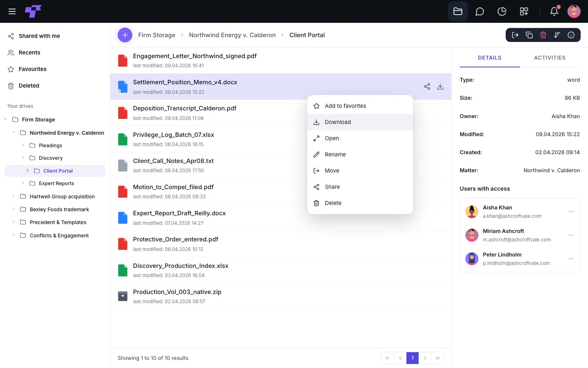Image resolution: width=588 pixels, height=368 pixels.
Task: Switch to the ACTIVITIES tab
Action: tap(550, 58)
